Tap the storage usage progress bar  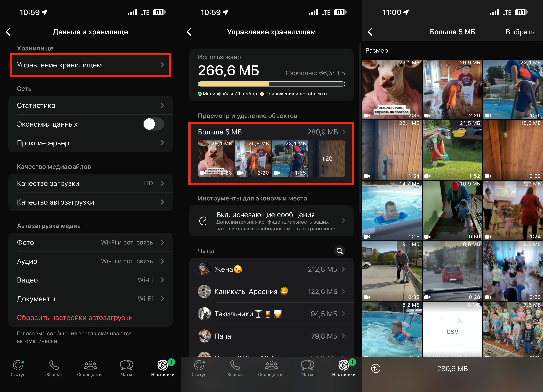point(271,84)
